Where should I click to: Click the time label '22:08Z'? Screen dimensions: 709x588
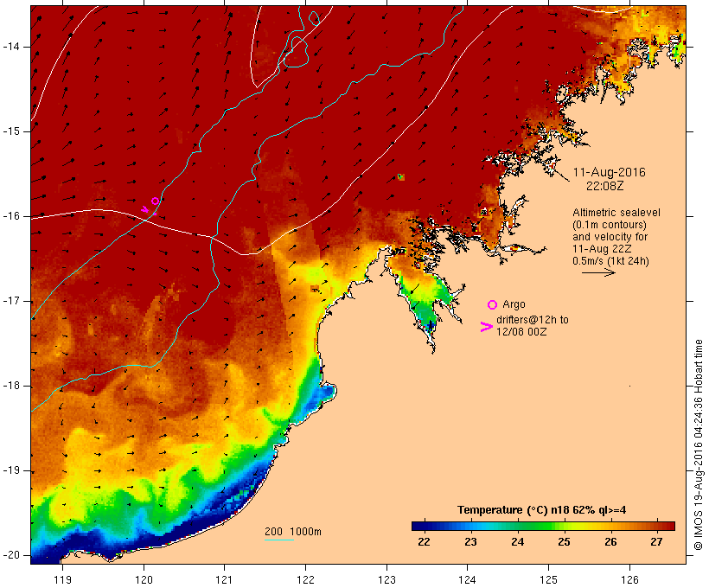click(604, 186)
